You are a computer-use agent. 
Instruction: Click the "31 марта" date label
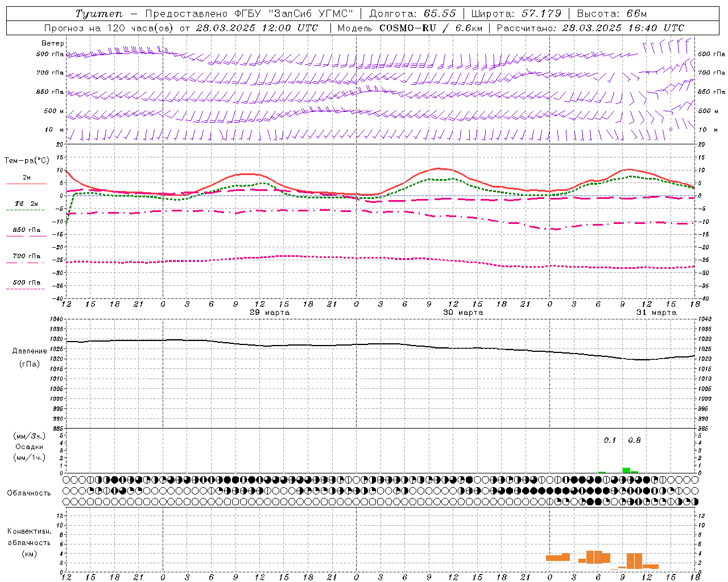point(656,313)
